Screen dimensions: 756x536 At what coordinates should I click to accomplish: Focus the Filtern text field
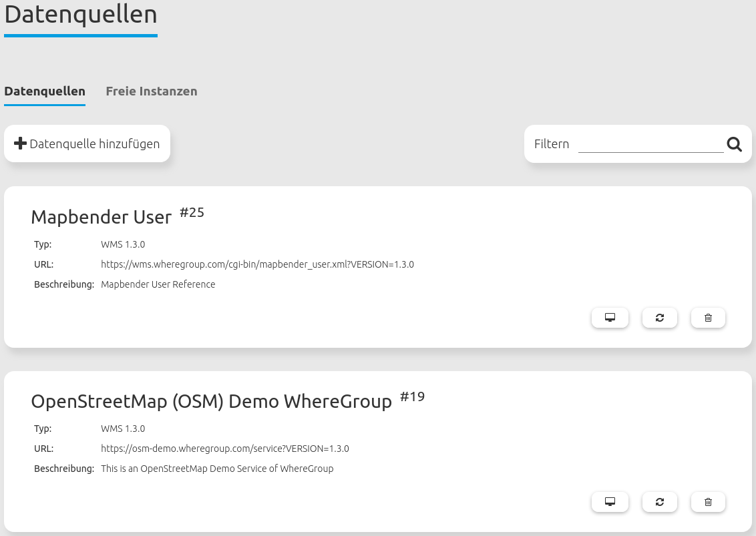pos(650,144)
